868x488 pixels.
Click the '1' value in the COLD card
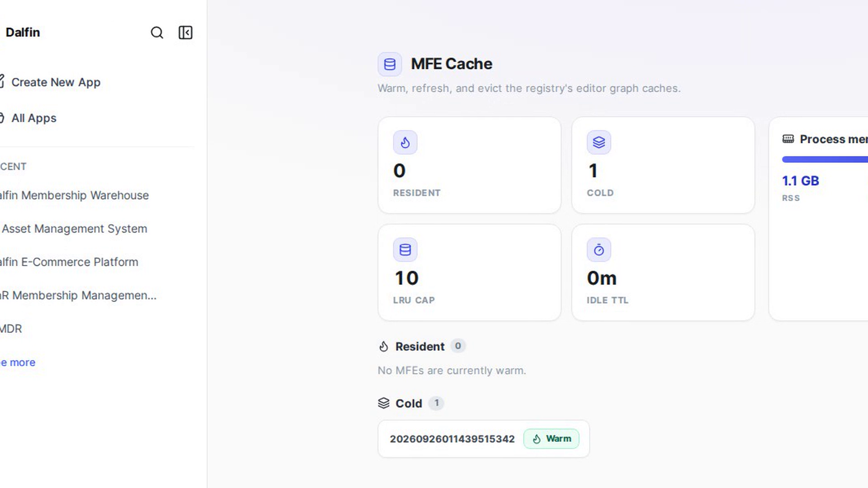pyautogui.click(x=593, y=171)
